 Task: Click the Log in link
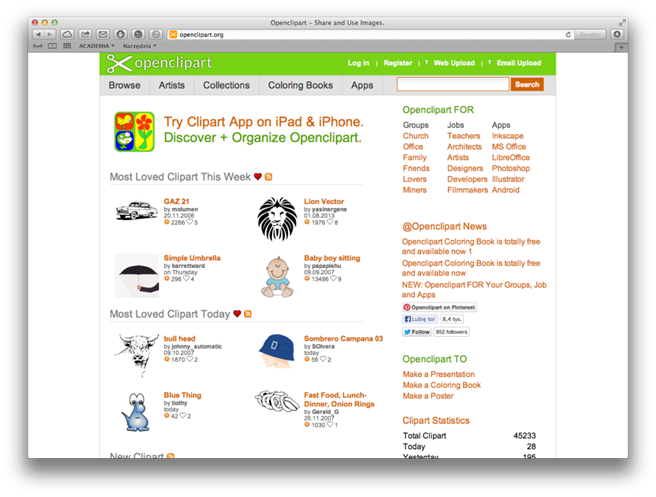click(359, 63)
